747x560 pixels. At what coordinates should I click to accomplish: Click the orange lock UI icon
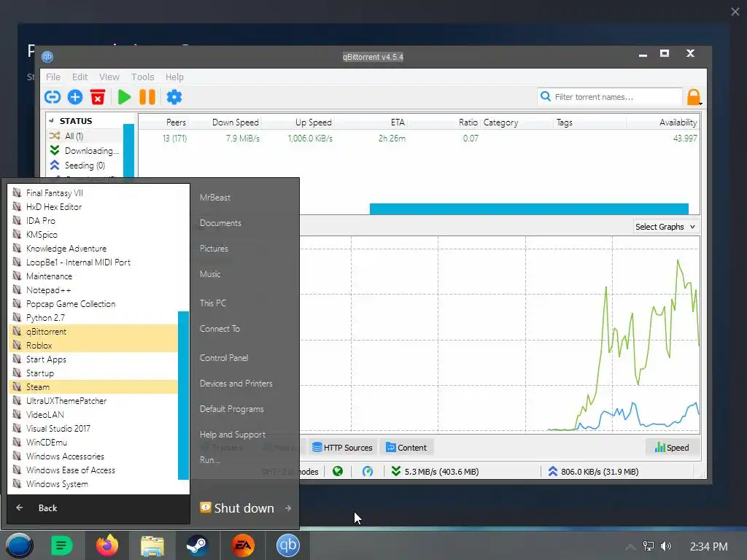tap(694, 97)
